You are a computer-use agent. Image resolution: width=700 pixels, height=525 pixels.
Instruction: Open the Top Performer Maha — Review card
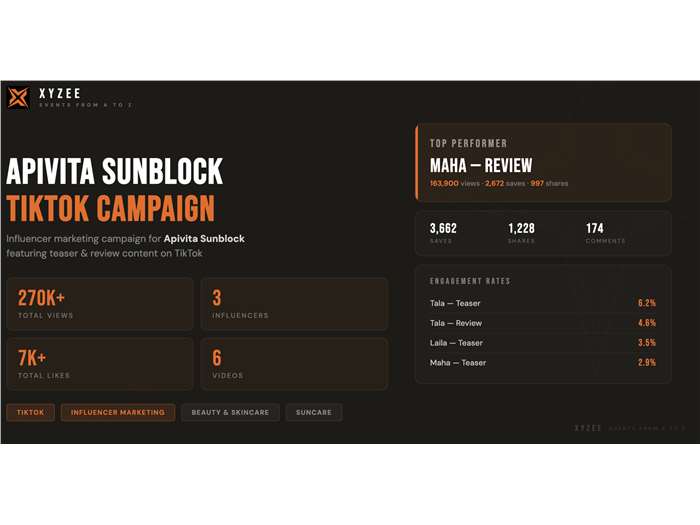(543, 163)
